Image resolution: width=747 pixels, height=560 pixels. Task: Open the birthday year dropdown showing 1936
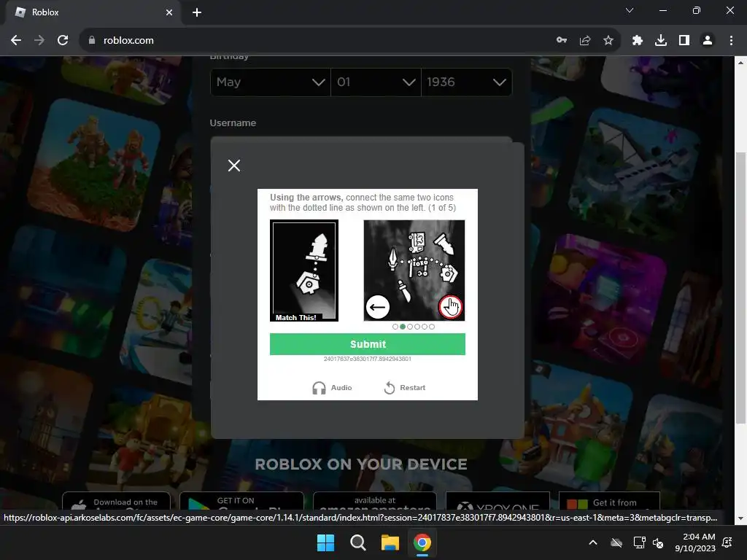tap(466, 82)
